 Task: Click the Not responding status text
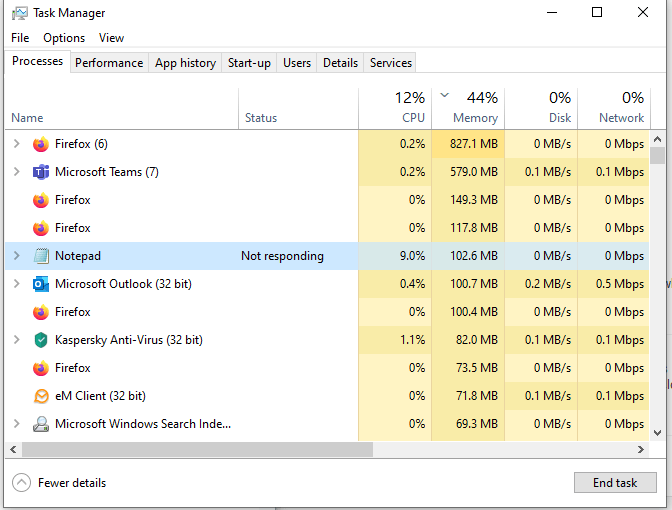coord(282,256)
